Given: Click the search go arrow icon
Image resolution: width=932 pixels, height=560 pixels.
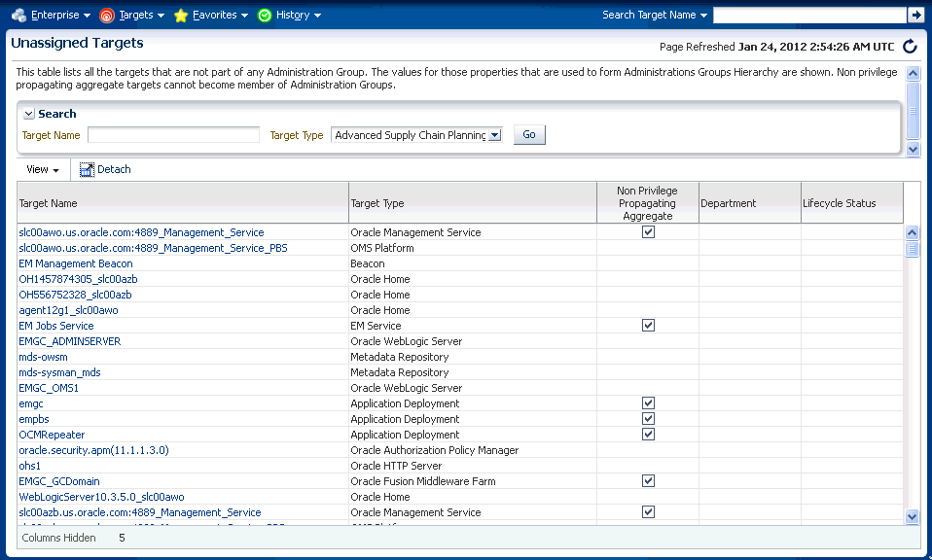Looking at the screenshot, I should point(915,16).
